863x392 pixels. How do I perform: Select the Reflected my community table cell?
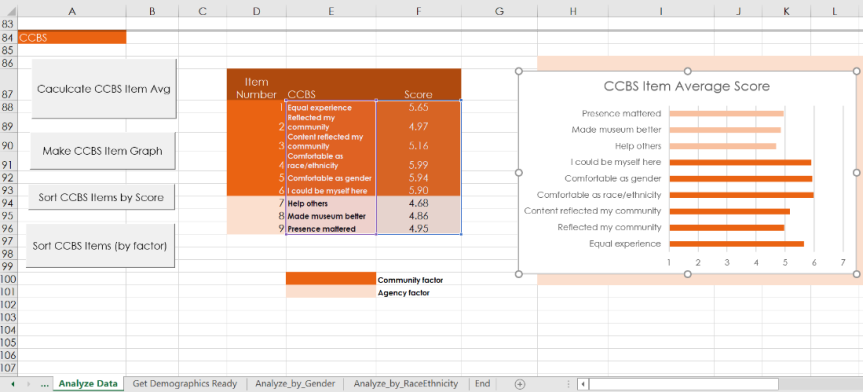pyautogui.click(x=331, y=123)
